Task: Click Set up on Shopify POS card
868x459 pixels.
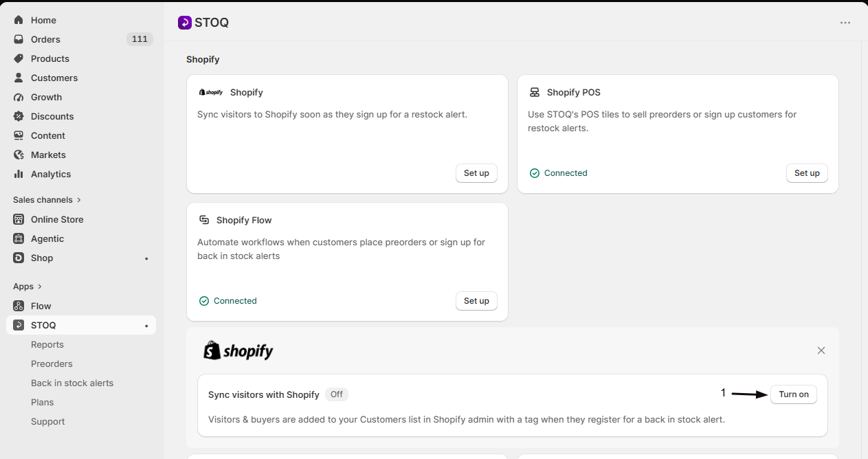Action: click(x=807, y=173)
